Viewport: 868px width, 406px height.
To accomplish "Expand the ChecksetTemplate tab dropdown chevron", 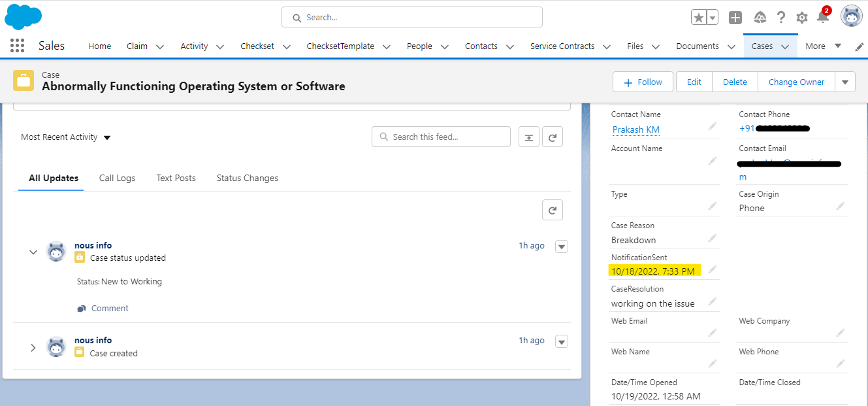I will pos(387,46).
